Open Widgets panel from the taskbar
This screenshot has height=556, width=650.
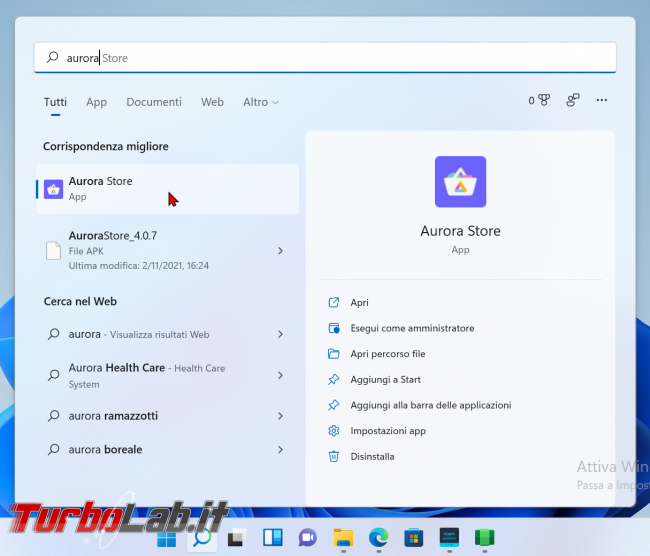[272, 538]
